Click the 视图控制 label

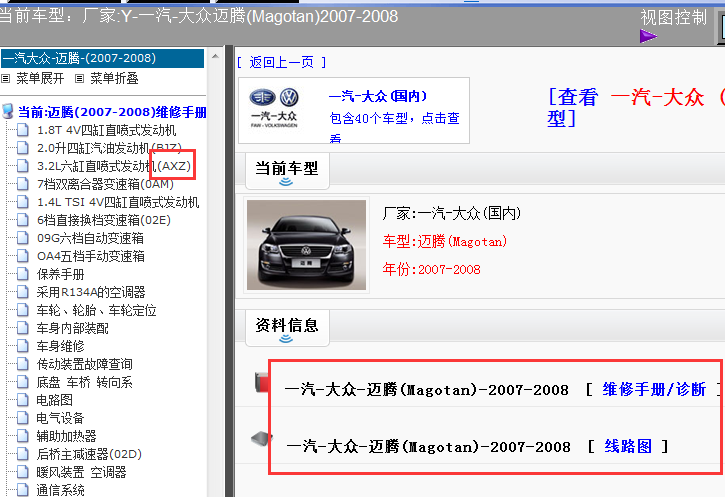click(x=674, y=18)
